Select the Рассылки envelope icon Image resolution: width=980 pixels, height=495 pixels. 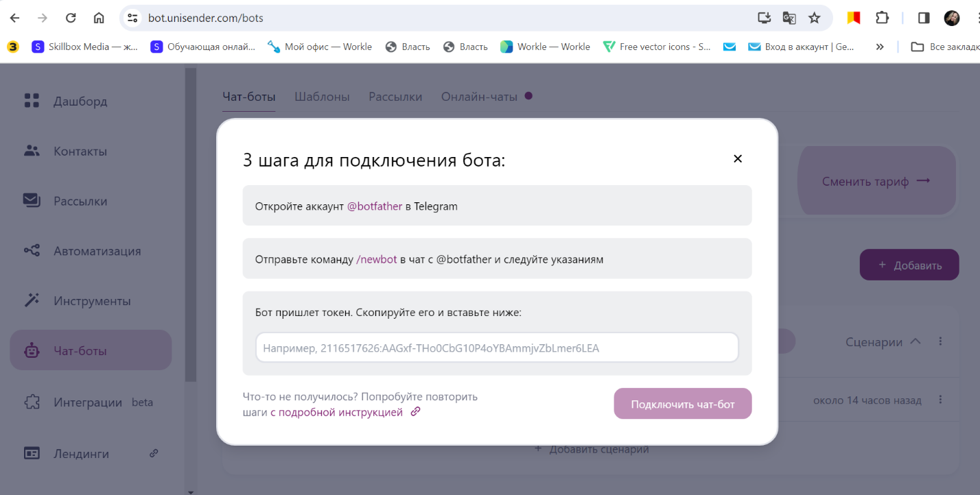32,201
